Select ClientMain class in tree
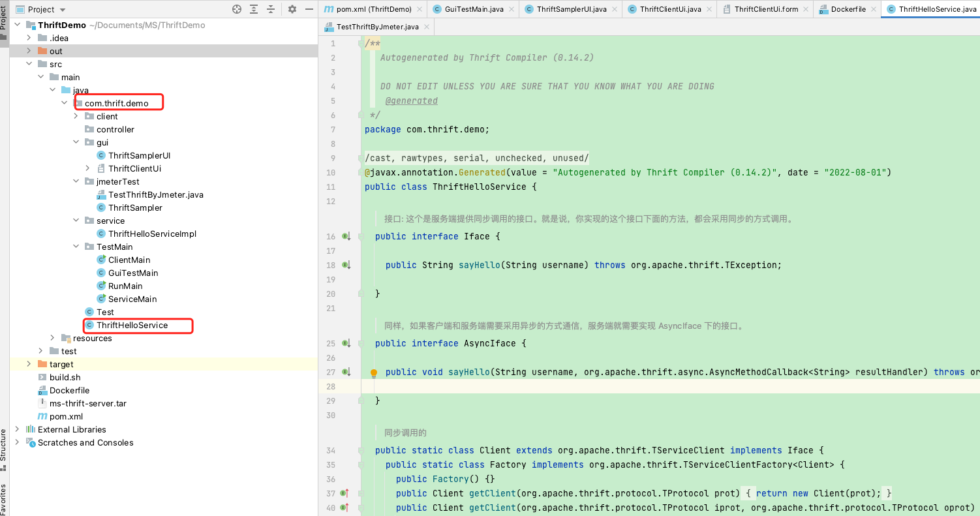 [x=129, y=260]
